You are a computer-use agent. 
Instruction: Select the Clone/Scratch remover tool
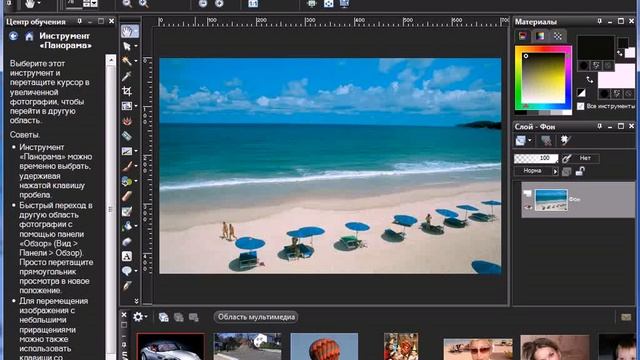(127, 151)
